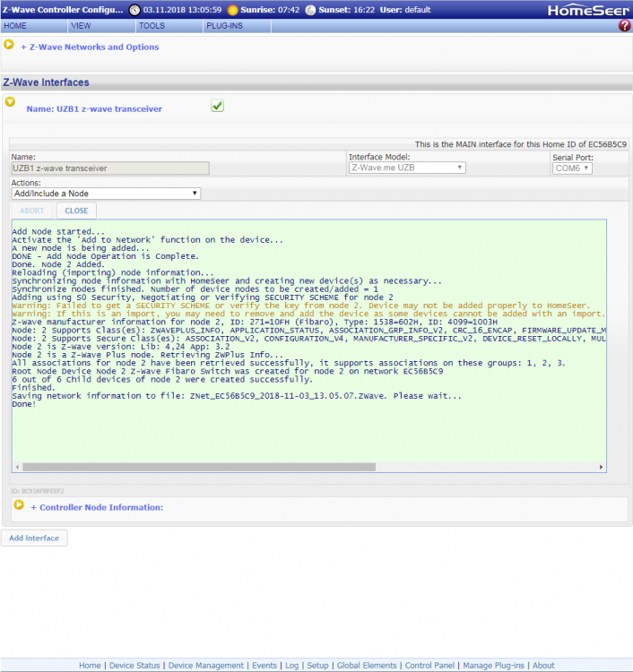
Task: Open the PLUG-INS menu
Action: click(223, 26)
